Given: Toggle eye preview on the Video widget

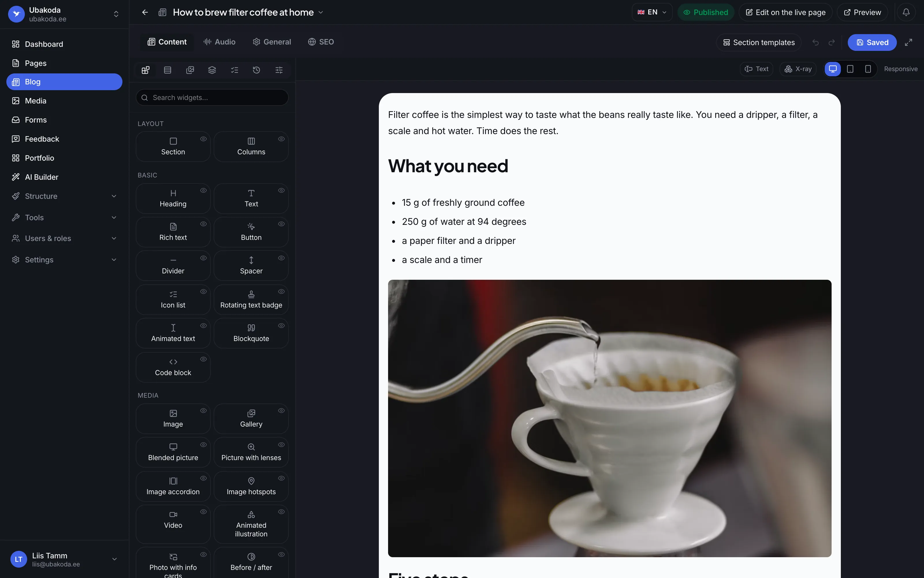Looking at the screenshot, I should (203, 512).
